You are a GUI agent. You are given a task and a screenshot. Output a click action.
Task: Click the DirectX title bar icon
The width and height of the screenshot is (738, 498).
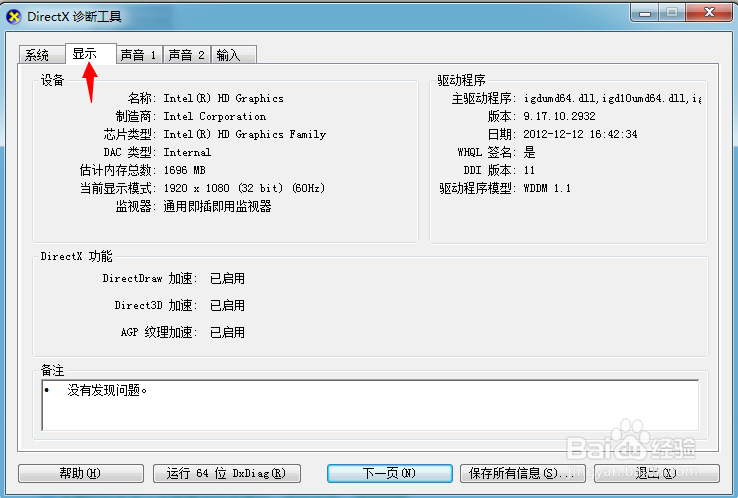coord(14,17)
